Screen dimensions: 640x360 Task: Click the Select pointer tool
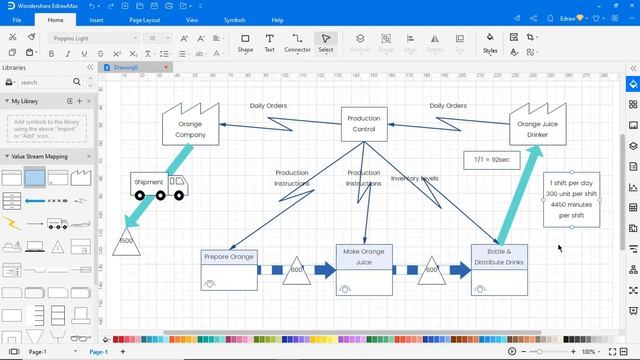click(326, 43)
